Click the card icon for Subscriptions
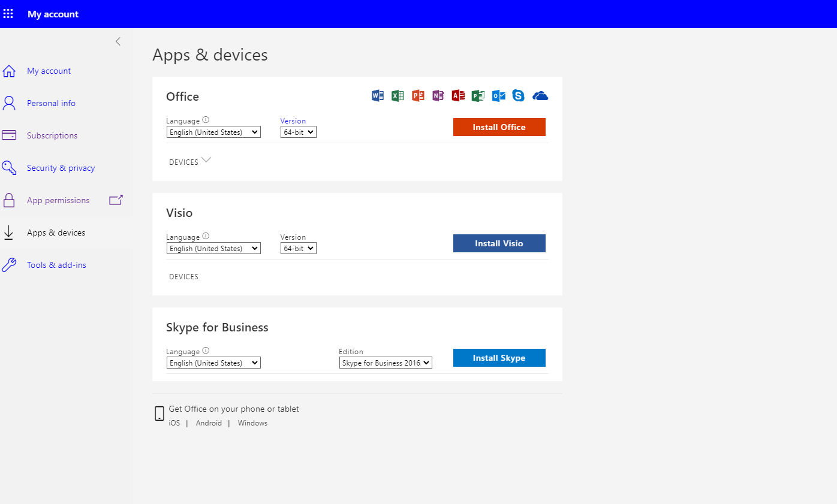The image size is (837, 504). point(9,135)
